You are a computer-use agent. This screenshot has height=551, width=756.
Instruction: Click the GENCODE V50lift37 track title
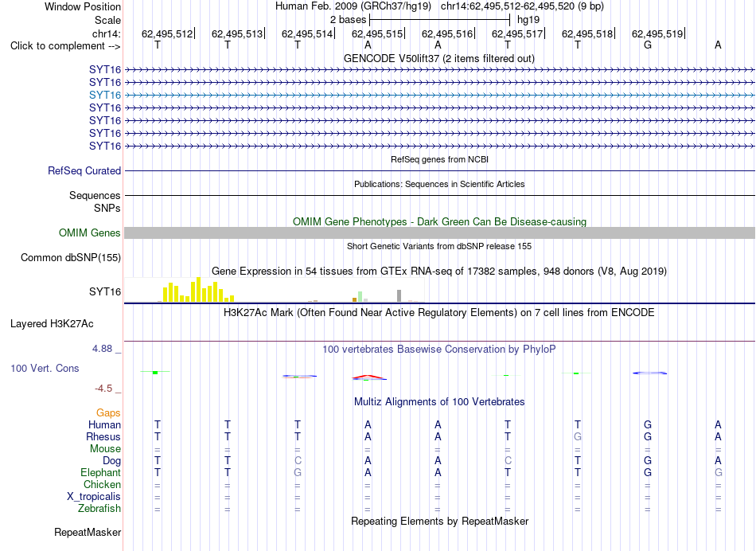click(x=439, y=58)
